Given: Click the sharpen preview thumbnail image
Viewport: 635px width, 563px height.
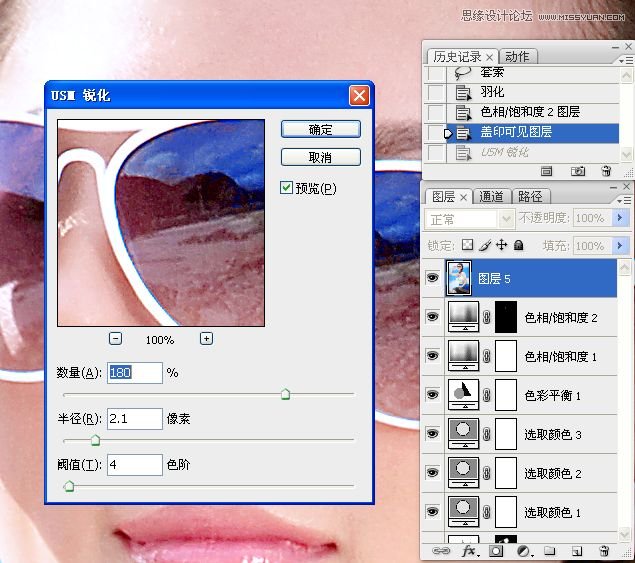Looking at the screenshot, I should [161, 223].
